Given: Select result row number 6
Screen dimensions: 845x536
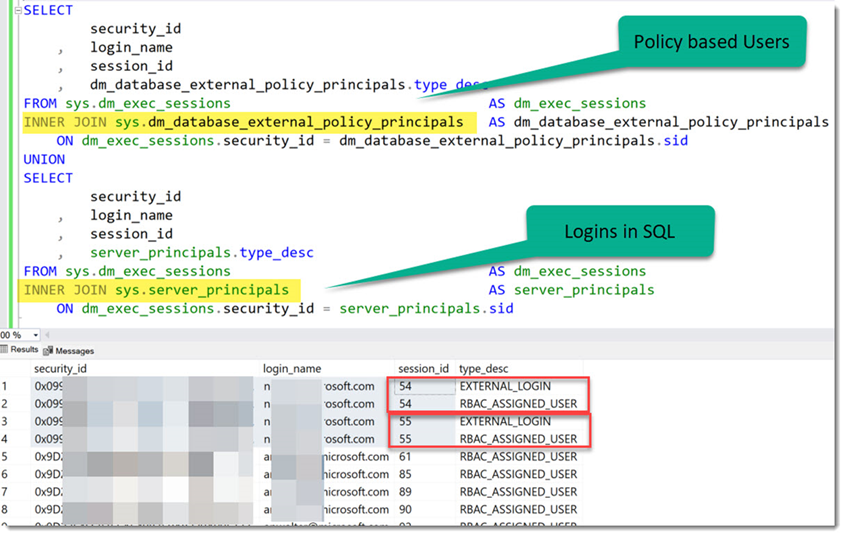Looking at the screenshot, I should 5,474.
